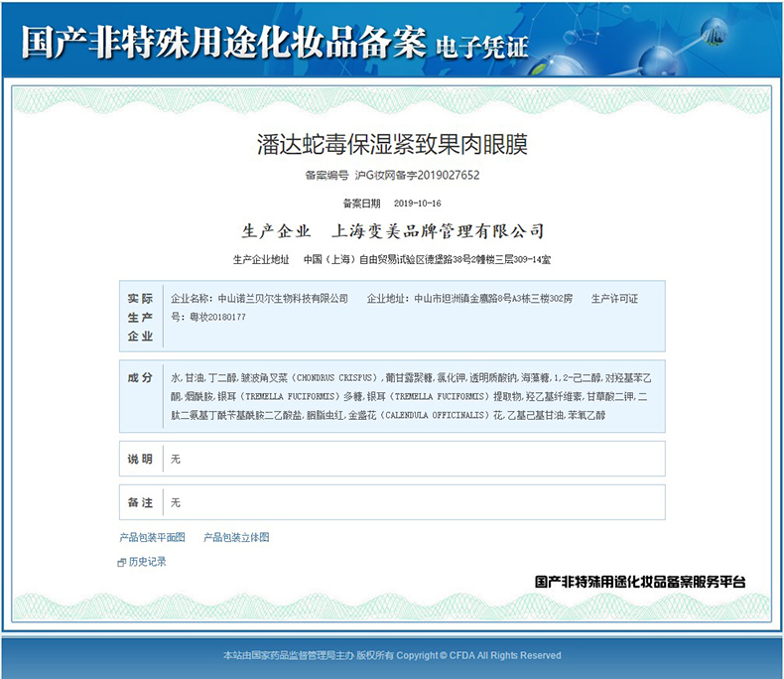Click the manufacturer name 上海变美品牌管理有限公司
The width and height of the screenshot is (784, 679).
pos(438,231)
